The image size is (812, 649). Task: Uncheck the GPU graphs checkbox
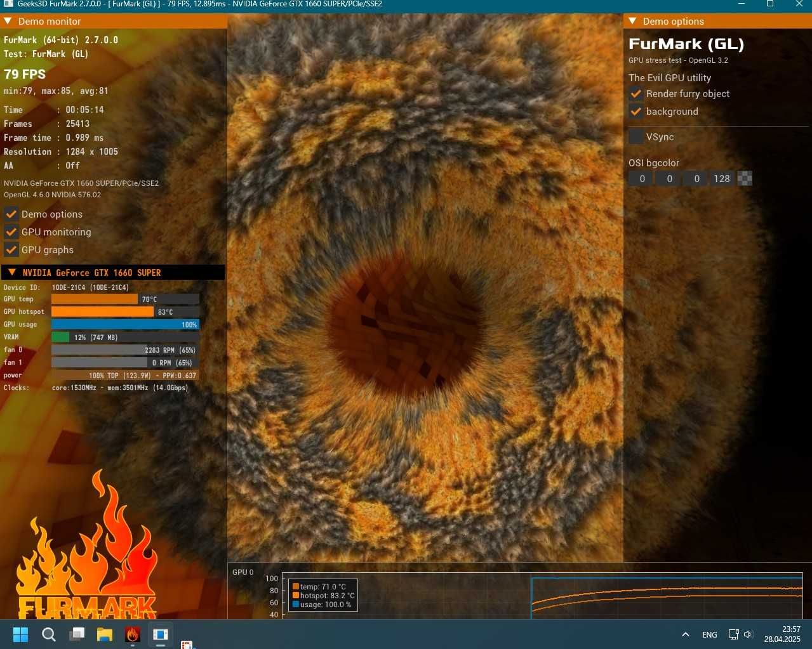(11, 249)
